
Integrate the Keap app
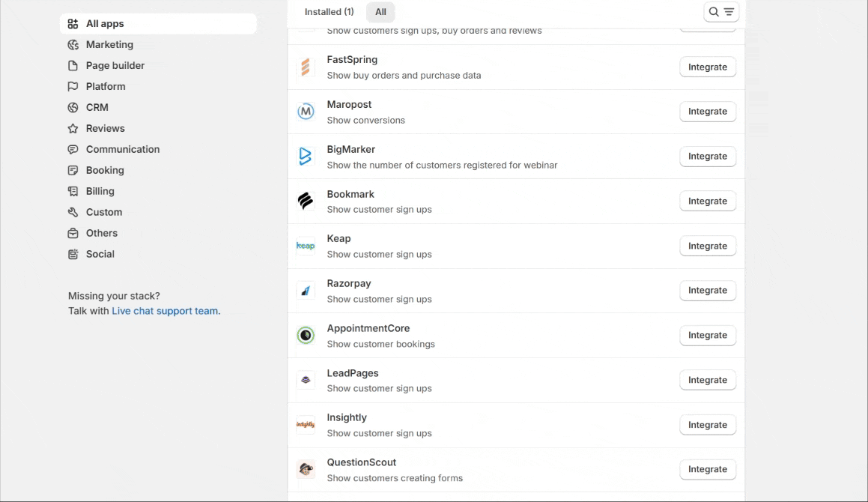[x=708, y=246]
